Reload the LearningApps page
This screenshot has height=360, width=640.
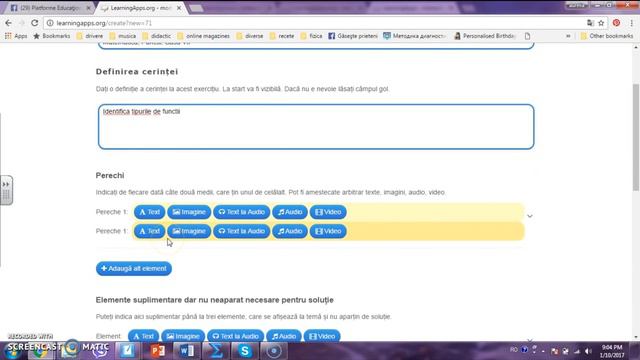pos(35,23)
